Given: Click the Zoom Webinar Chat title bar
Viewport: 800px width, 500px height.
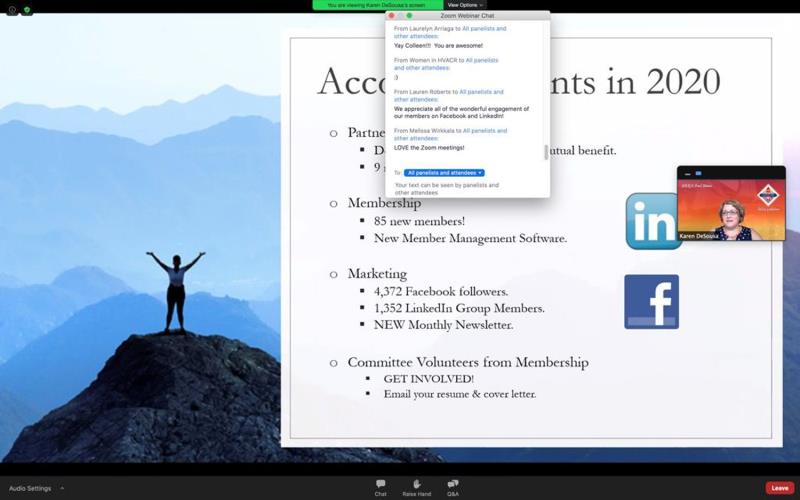Looking at the screenshot, I should [466, 16].
